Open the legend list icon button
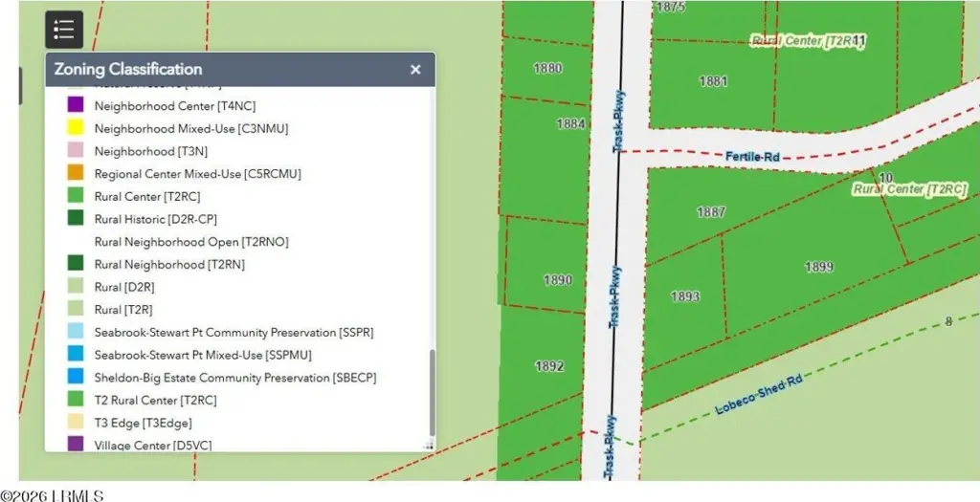This screenshot has width=980, height=502. pyautogui.click(x=64, y=30)
